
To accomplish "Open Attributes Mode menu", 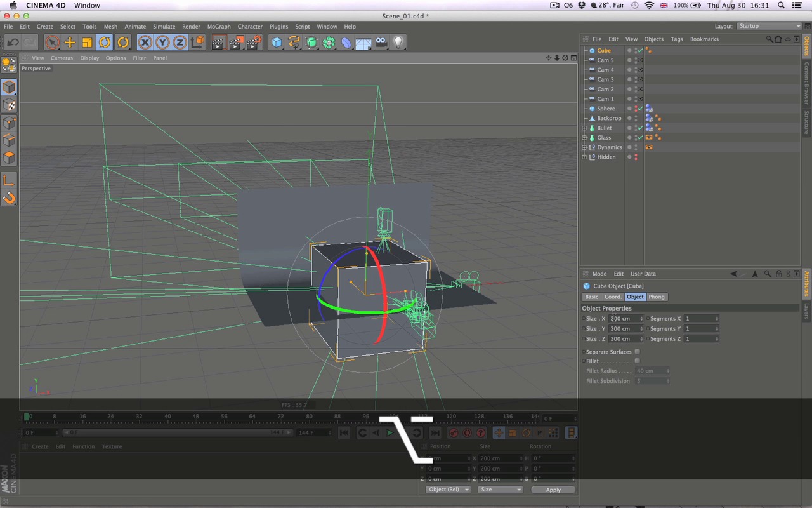I will 599,274.
